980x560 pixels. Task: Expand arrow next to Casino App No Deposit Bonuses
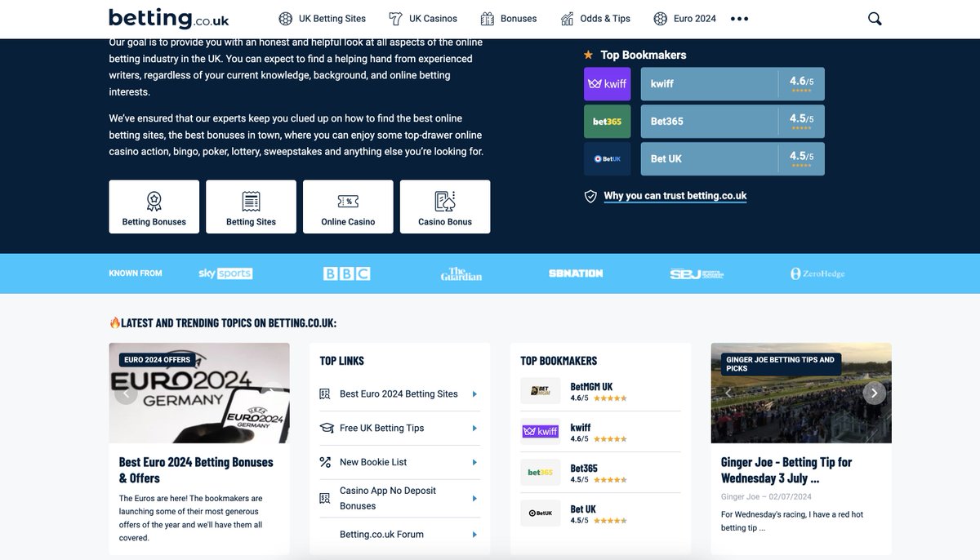pos(474,498)
